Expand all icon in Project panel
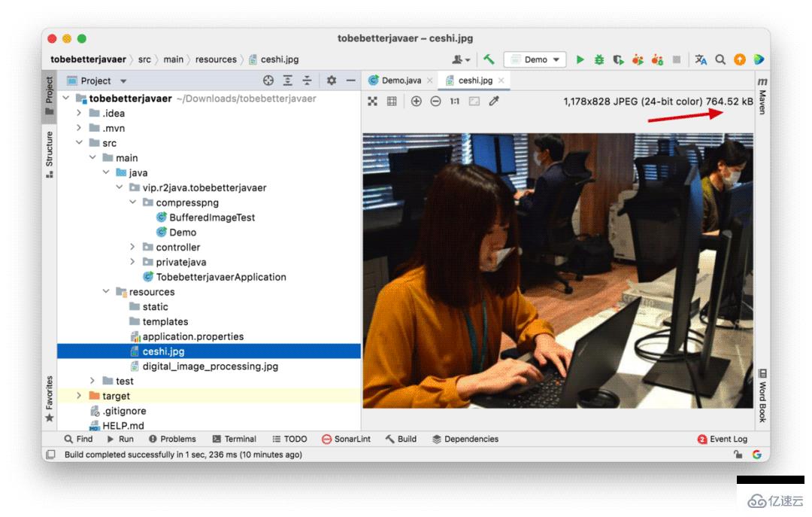The width and height of the screenshot is (812, 517). coord(287,81)
